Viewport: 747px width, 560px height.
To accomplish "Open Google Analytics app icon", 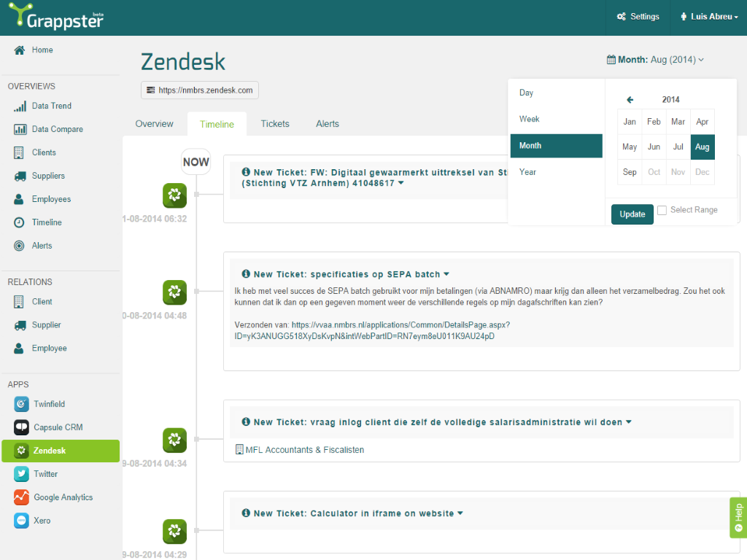I will 21,497.
